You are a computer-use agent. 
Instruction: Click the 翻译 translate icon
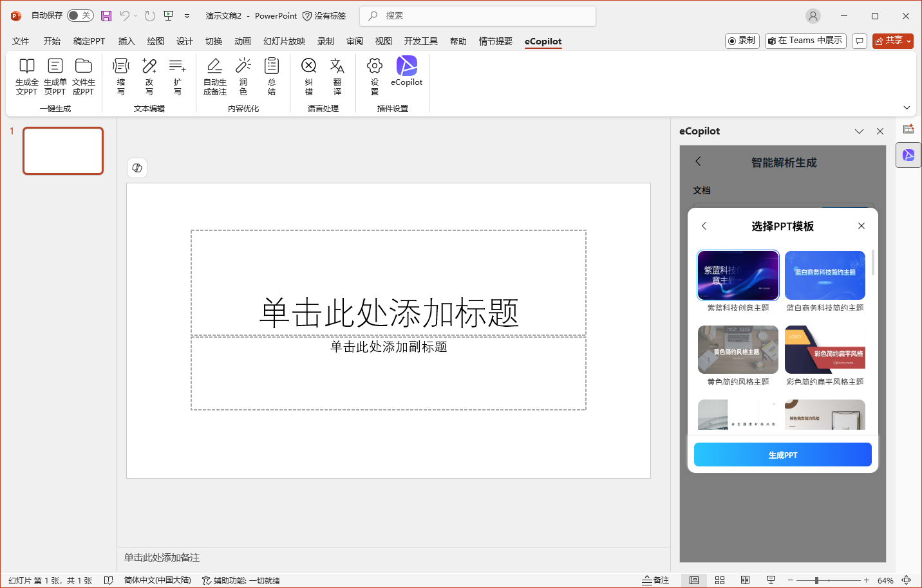coord(337,66)
